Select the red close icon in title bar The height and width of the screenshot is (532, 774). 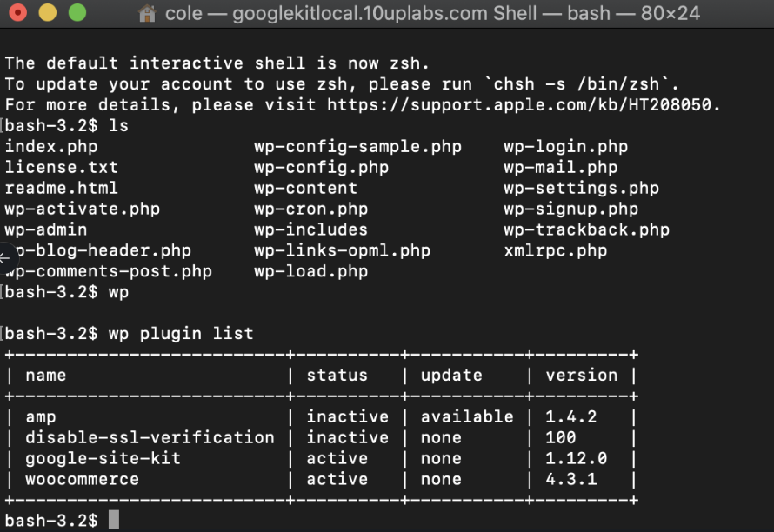click(19, 13)
